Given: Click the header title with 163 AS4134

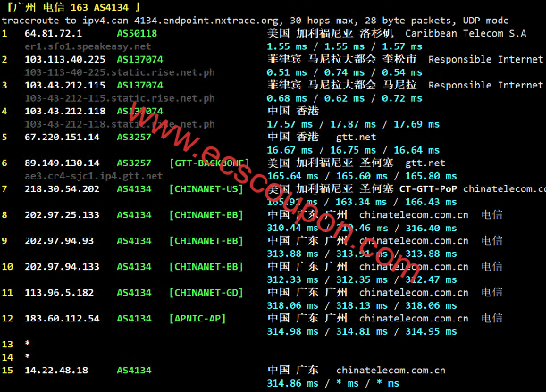Looking at the screenshot, I should (x=74, y=7).
